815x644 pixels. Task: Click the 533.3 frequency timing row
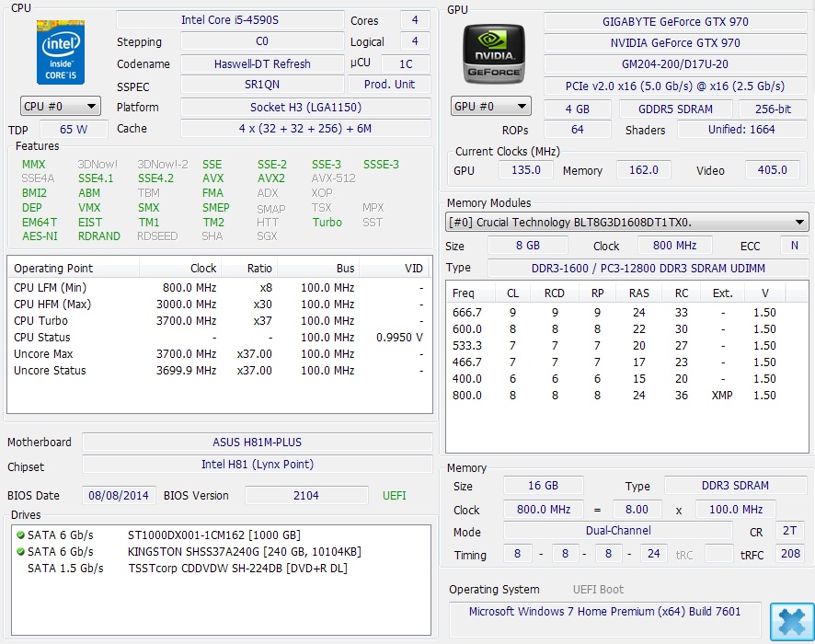pos(626,346)
